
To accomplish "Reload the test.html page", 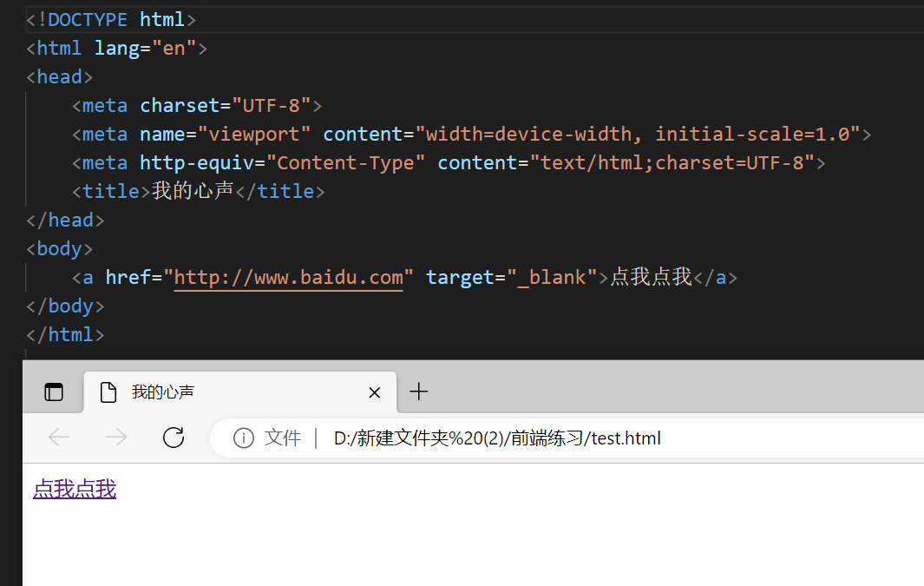I will [173, 438].
